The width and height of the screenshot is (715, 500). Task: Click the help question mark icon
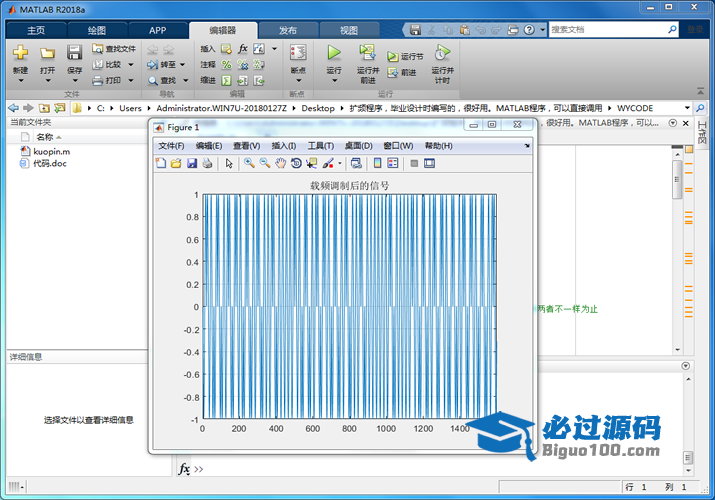[x=529, y=30]
